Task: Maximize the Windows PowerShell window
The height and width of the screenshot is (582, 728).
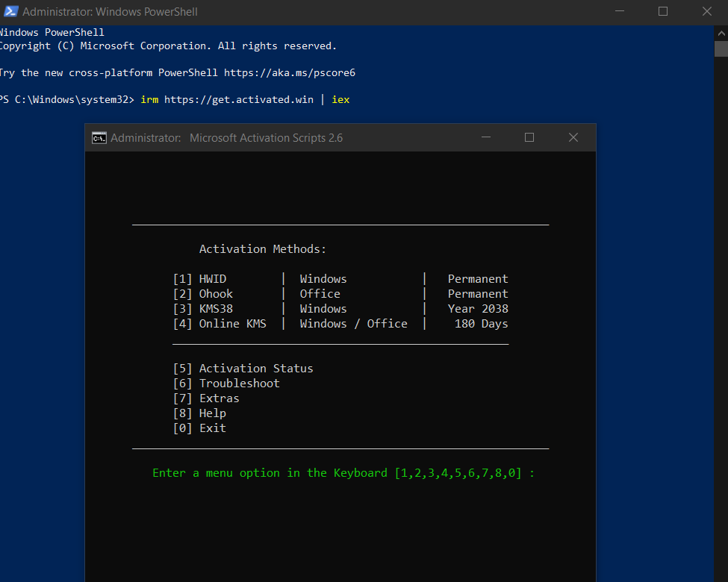Action: pos(663,12)
